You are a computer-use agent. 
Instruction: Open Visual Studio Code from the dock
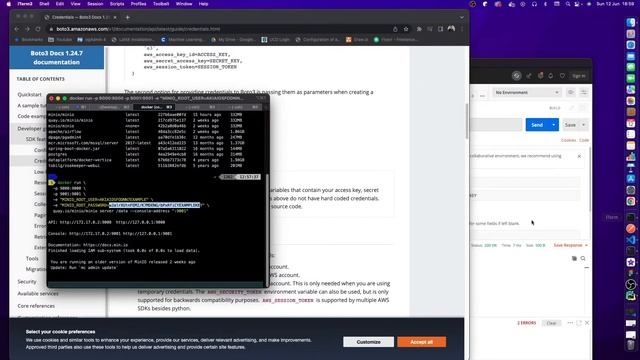point(631,240)
